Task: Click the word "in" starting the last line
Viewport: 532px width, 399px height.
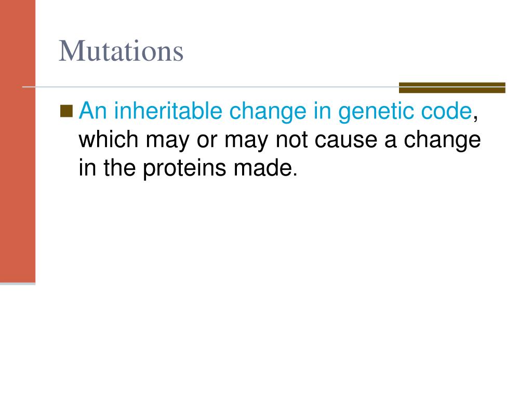Action: click(x=87, y=168)
